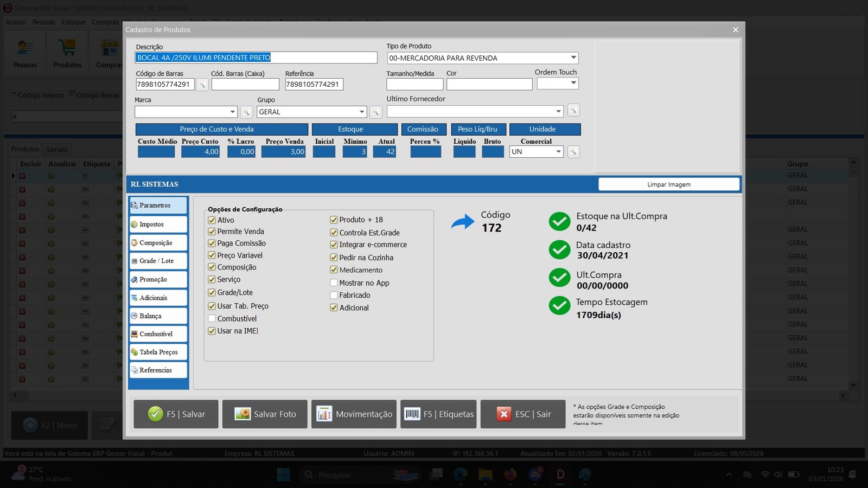Click the search icon next to Grupo dropdown
The image size is (868, 488).
[375, 112]
